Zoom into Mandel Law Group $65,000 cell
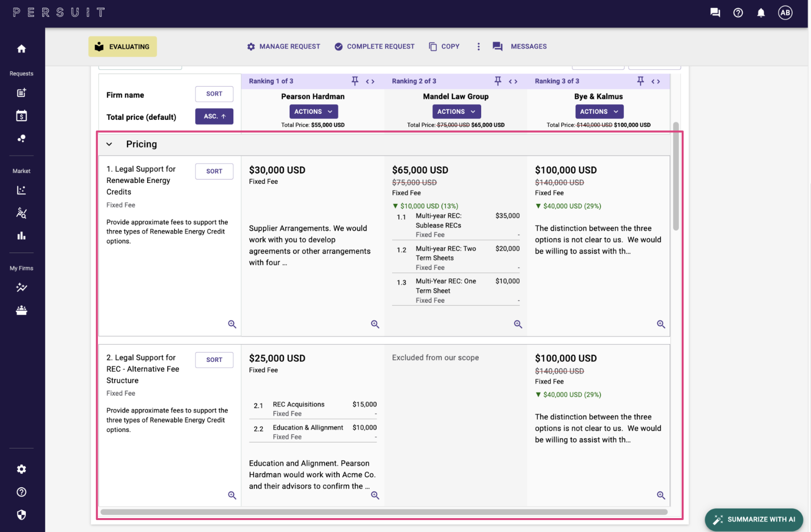The height and width of the screenshot is (532, 811). [518, 324]
